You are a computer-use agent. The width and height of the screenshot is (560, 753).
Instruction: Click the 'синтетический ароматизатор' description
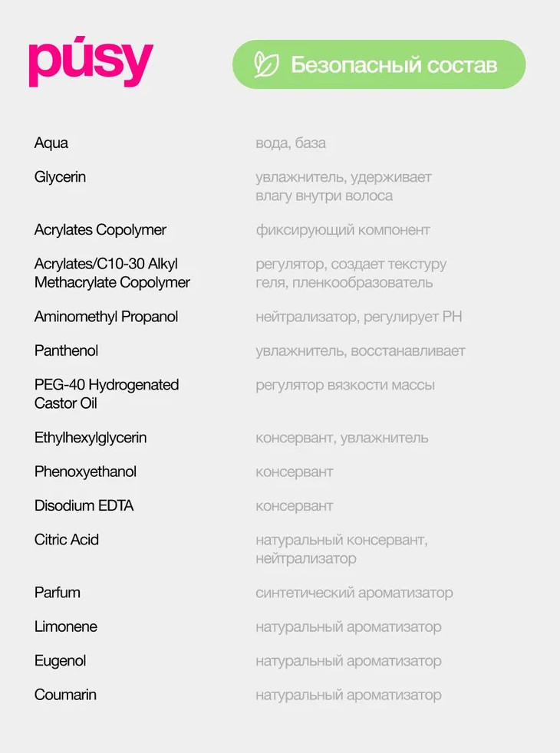point(354,593)
